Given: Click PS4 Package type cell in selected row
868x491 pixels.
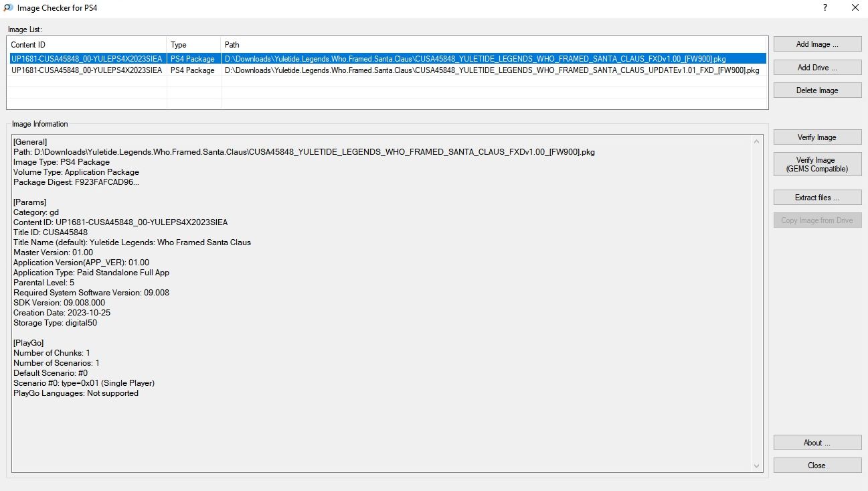Looking at the screenshot, I should click(x=193, y=59).
